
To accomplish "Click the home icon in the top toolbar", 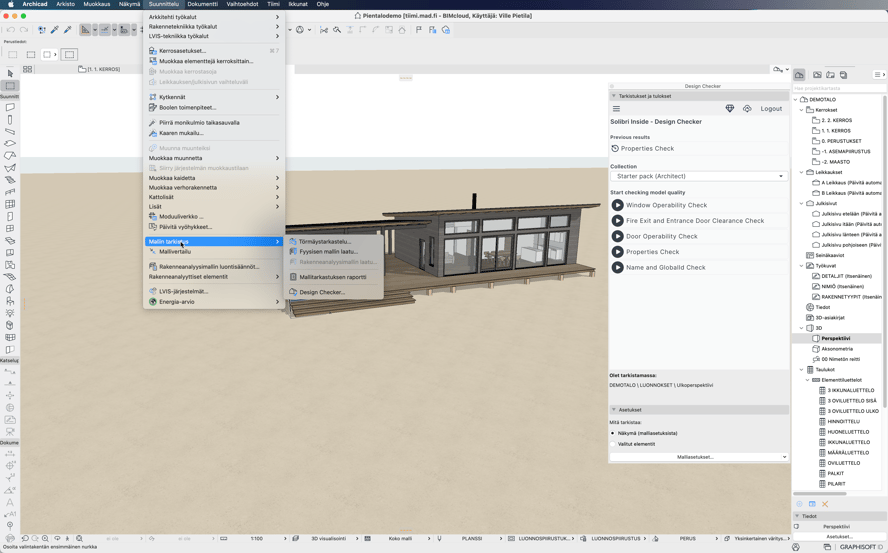I will pos(402,30).
